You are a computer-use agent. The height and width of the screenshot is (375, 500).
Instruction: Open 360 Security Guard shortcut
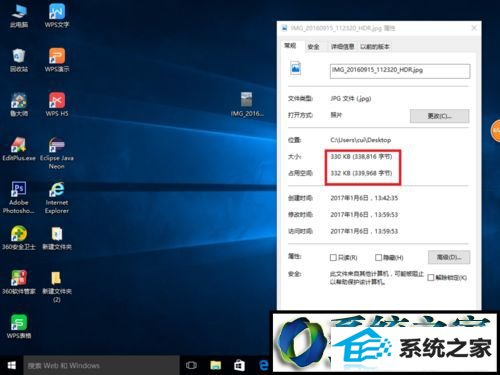[x=19, y=238]
